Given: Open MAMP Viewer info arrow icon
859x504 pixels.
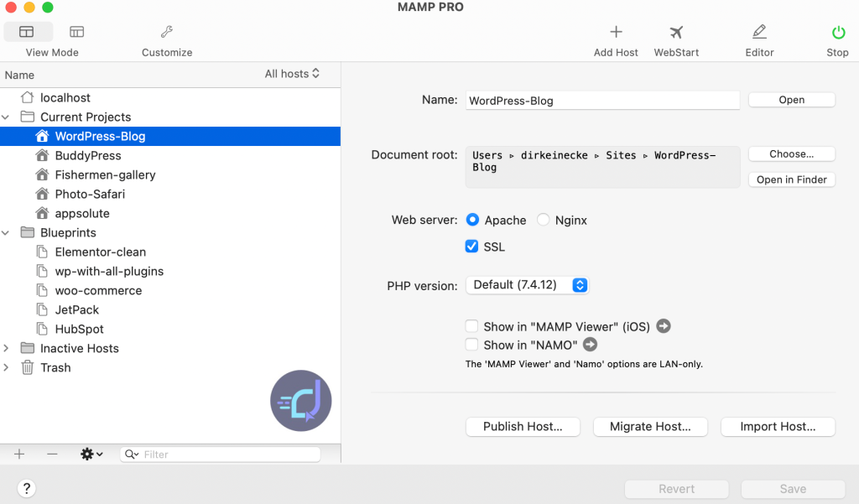Looking at the screenshot, I should click(664, 326).
